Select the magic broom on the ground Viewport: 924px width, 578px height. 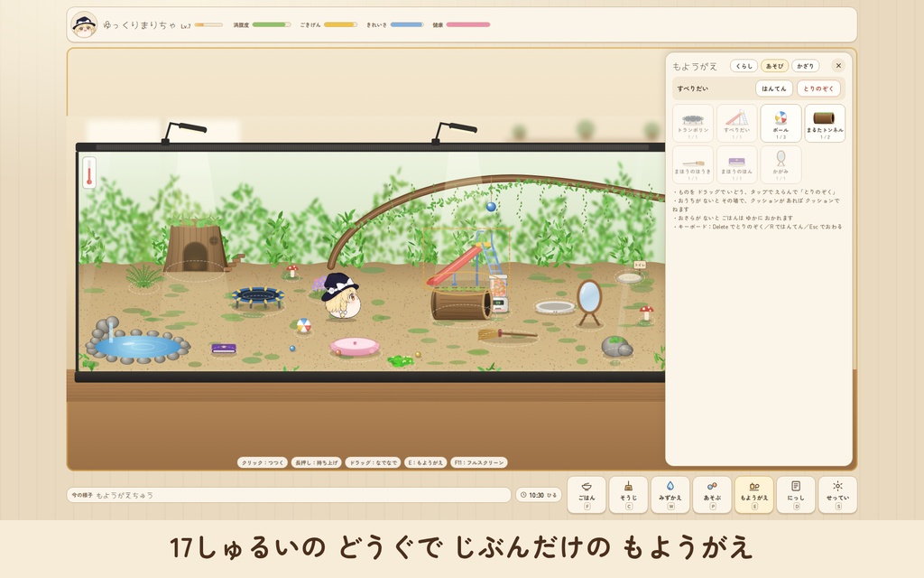tap(507, 334)
